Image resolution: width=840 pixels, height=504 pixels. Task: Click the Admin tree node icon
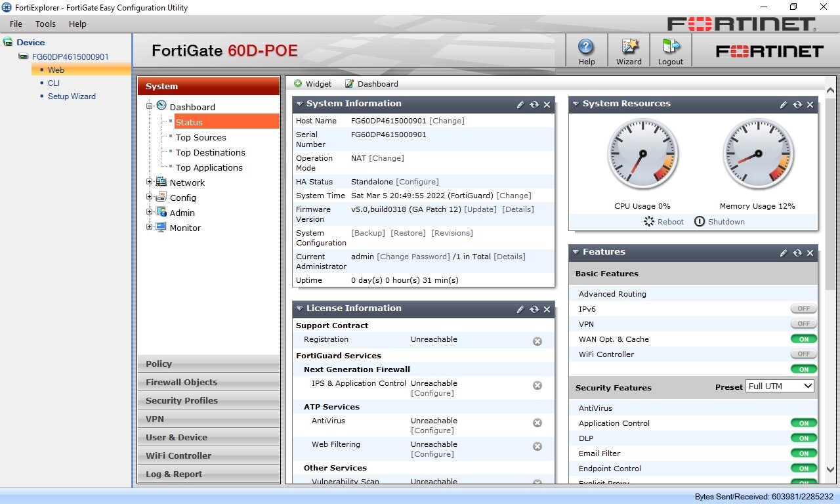[161, 212]
